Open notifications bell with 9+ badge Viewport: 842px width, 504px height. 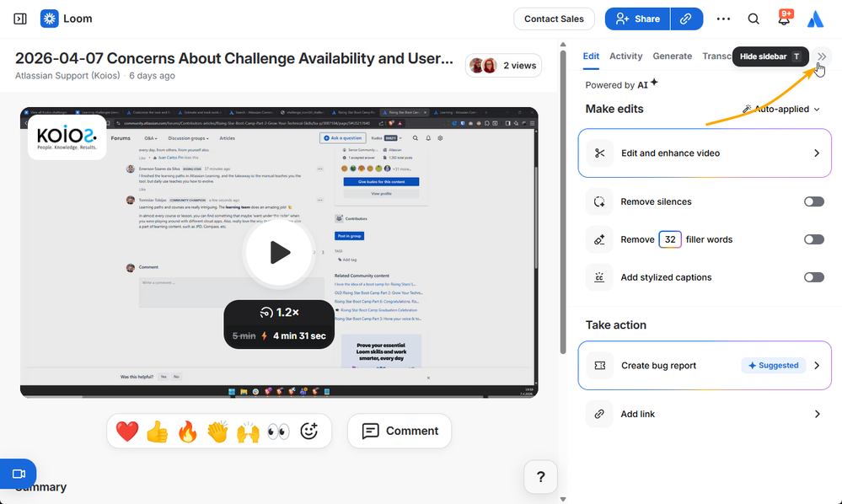(x=785, y=18)
